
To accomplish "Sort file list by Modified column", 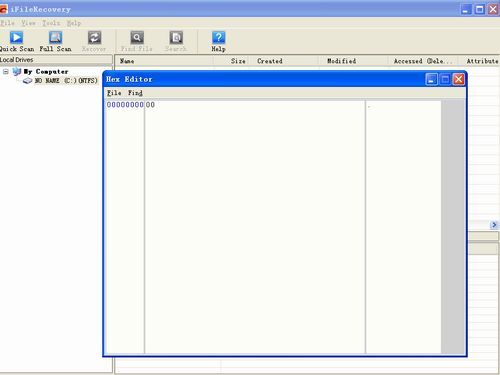I will click(x=353, y=61).
